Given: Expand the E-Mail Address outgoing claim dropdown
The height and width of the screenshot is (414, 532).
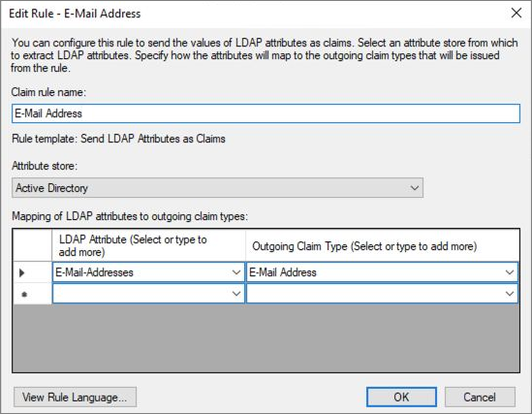Looking at the screenshot, I should (510, 272).
